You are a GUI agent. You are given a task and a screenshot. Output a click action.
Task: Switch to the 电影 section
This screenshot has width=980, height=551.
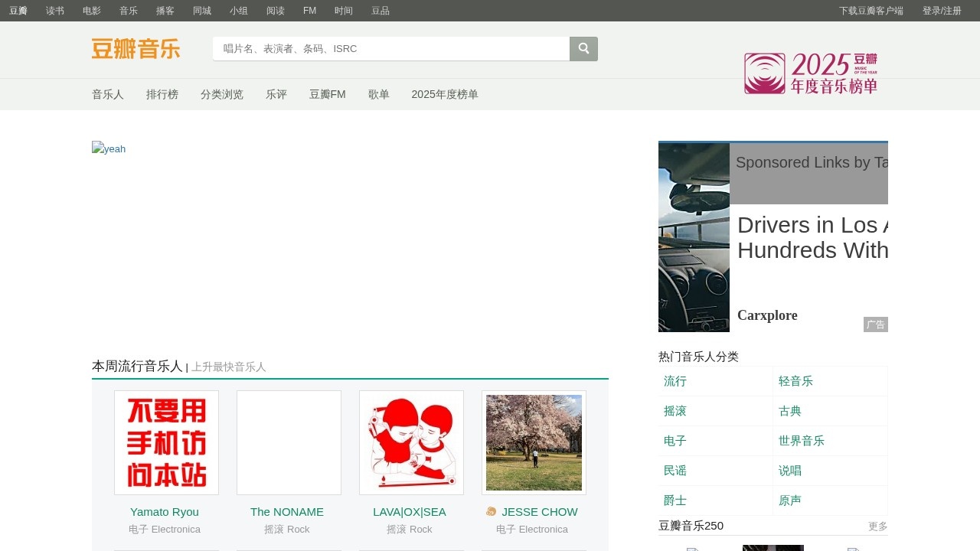coord(91,11)
